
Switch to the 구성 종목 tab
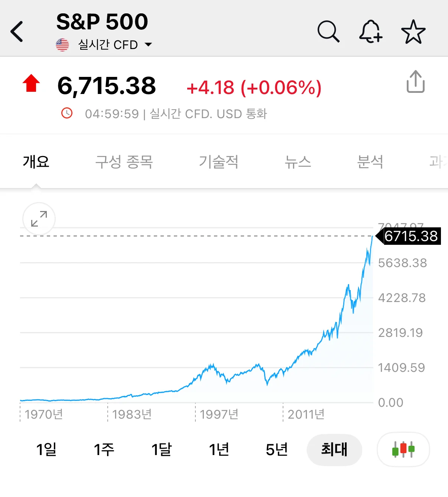pos(124,162)
